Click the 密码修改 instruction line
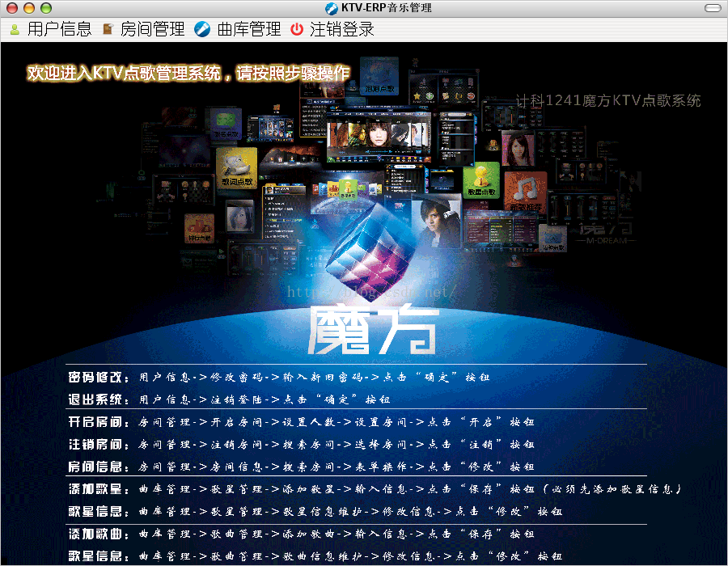 (279, 377)
